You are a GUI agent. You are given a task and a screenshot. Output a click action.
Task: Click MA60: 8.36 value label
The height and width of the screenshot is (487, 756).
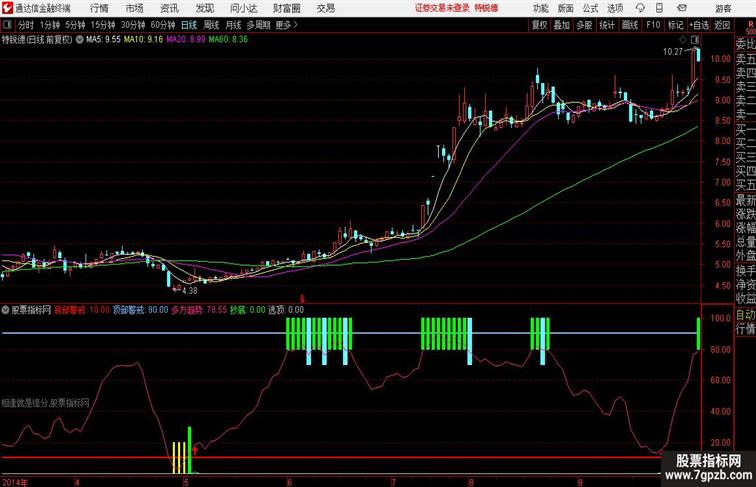point(228,40)
